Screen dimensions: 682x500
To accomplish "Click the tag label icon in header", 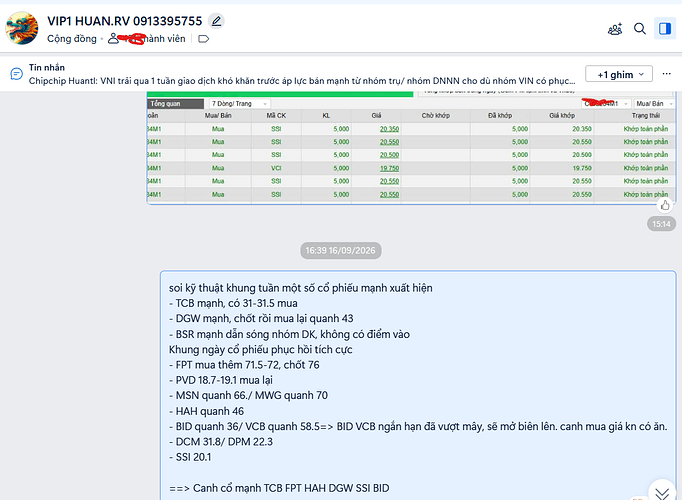I will pos(204,39).
